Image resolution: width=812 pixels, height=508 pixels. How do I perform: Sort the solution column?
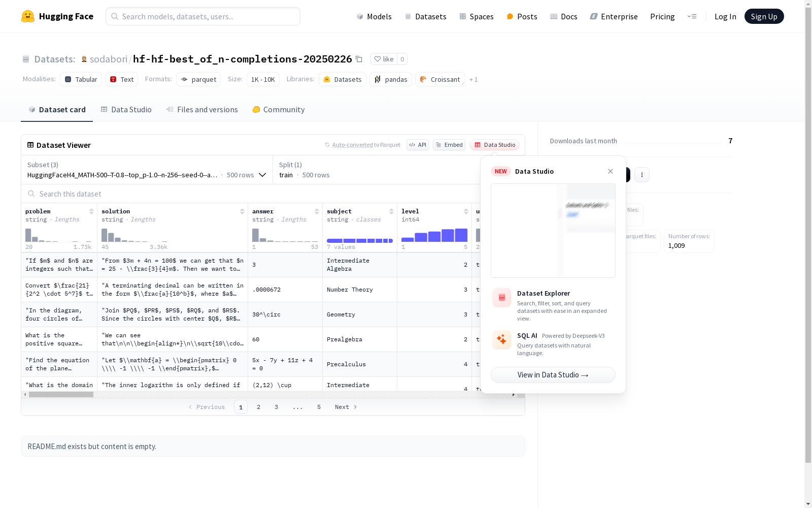point(242,211)
